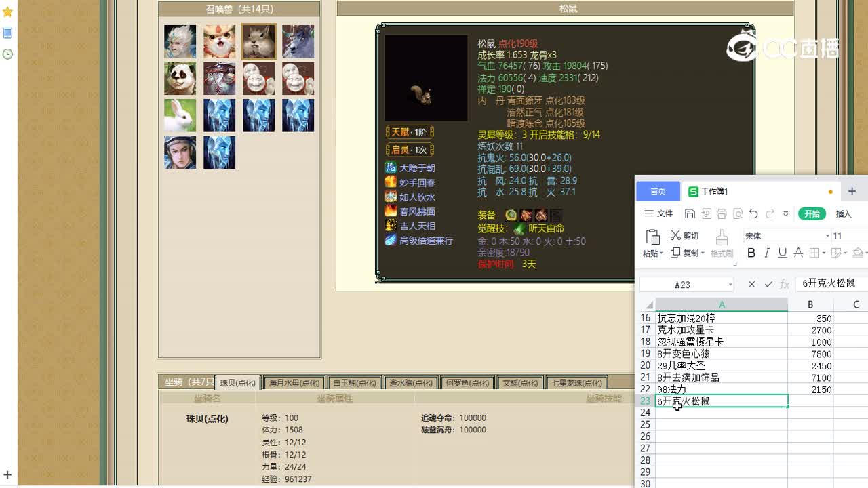
Task: Click the 高级倍道兼行 skill icon
Action: pos(391,240)
